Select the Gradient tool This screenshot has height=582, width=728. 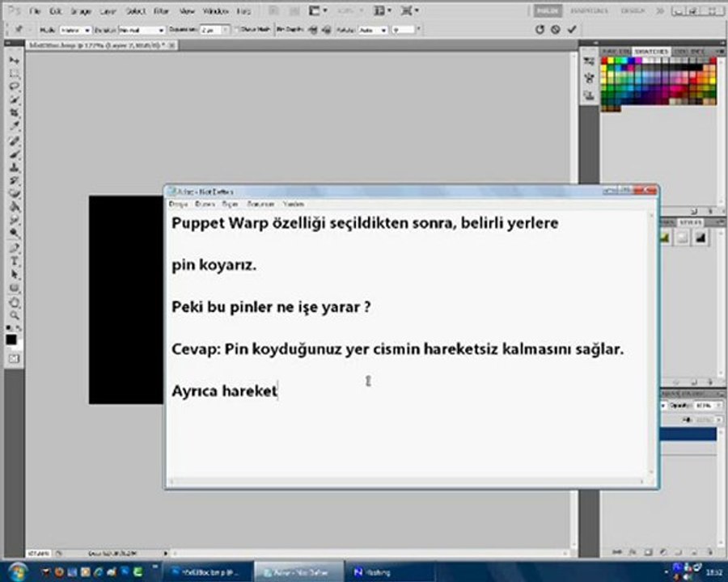[x=14, y=206]
